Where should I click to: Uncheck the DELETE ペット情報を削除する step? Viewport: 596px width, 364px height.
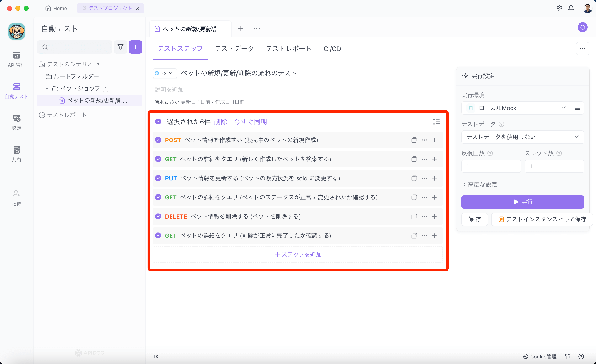(158, 216)
